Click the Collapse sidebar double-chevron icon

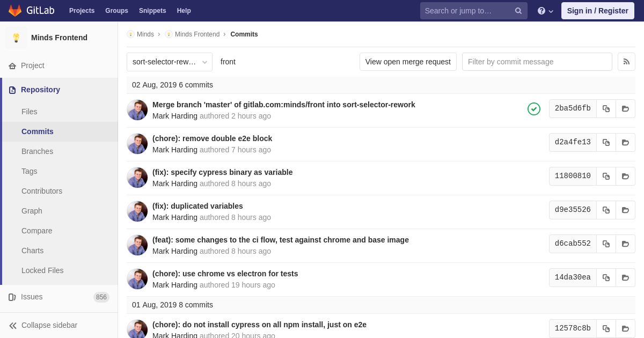13,325
